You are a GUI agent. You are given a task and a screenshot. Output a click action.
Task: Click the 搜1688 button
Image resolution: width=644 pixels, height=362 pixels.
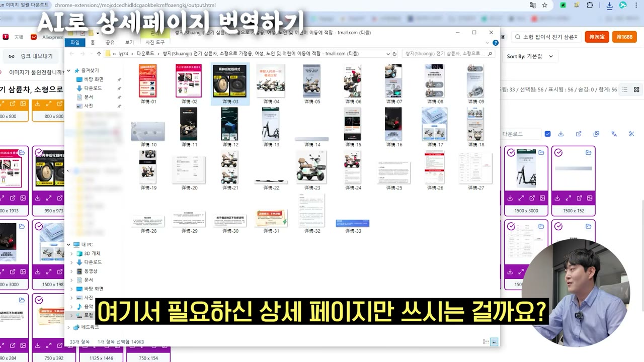click(624, 37)
